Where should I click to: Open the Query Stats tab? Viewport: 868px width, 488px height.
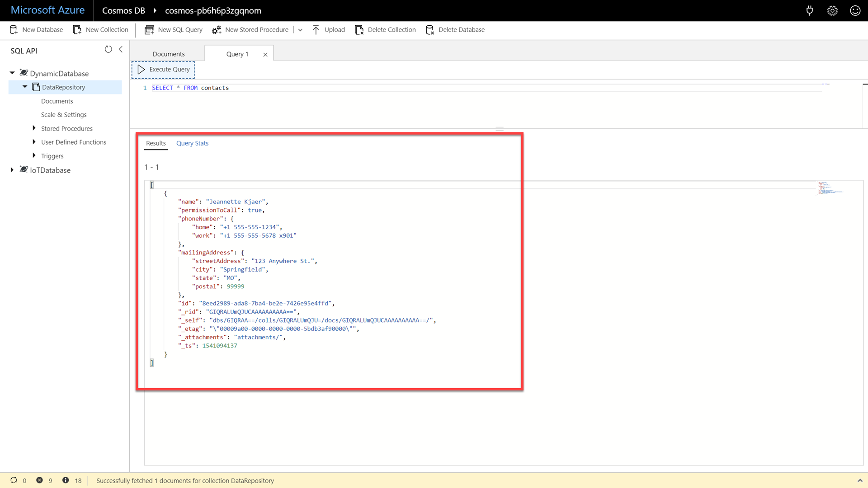point(192,143)
